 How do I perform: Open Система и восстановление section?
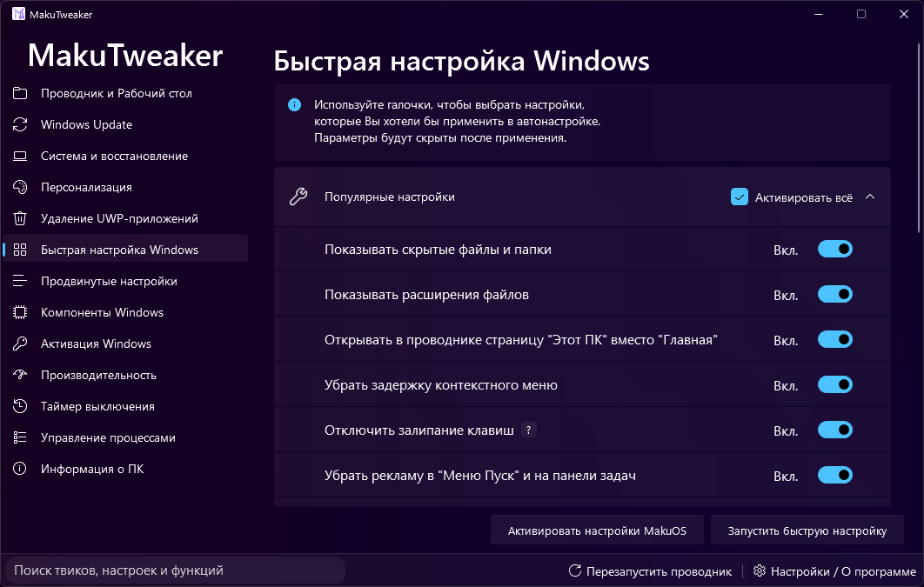click(x=125, y=156)
